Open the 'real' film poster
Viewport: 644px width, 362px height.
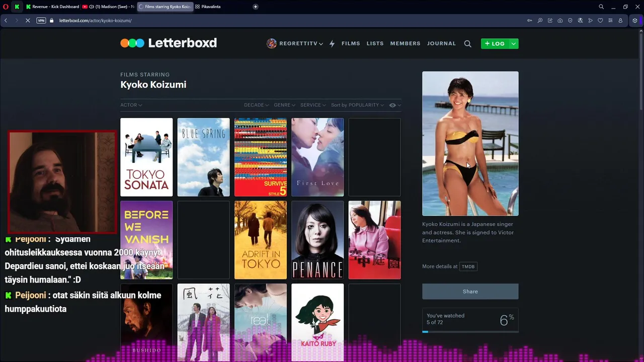click(261, 322)
